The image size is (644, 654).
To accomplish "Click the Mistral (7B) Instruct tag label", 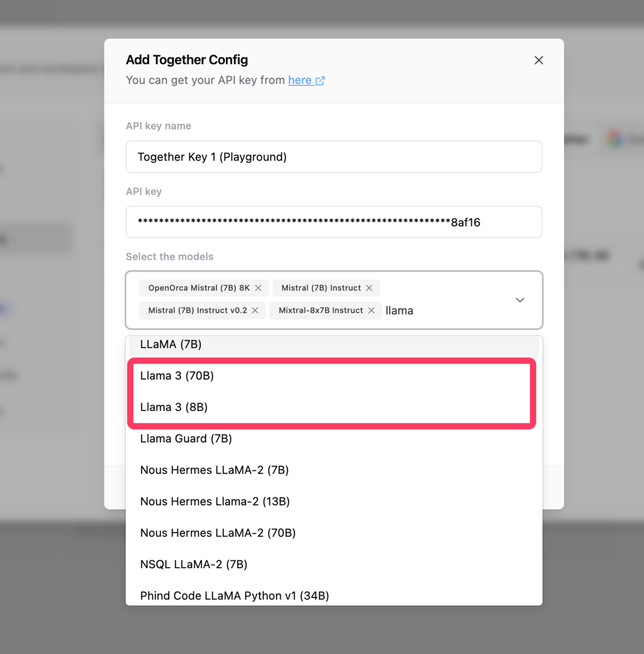I will 321,288.
